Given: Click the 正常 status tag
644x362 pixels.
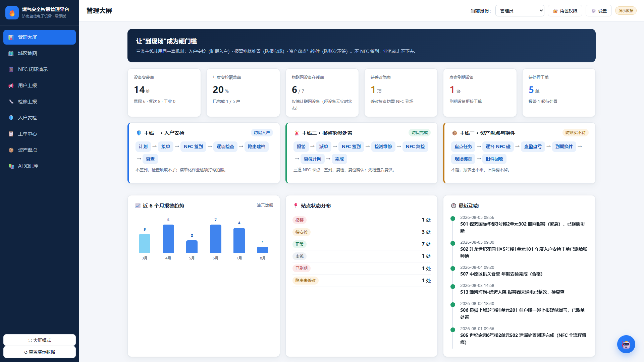Looking at the screenshot, I should 299,244.
